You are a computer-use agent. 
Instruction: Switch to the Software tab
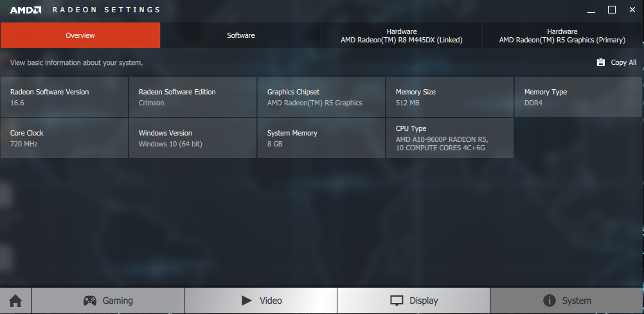coord(240,35)
